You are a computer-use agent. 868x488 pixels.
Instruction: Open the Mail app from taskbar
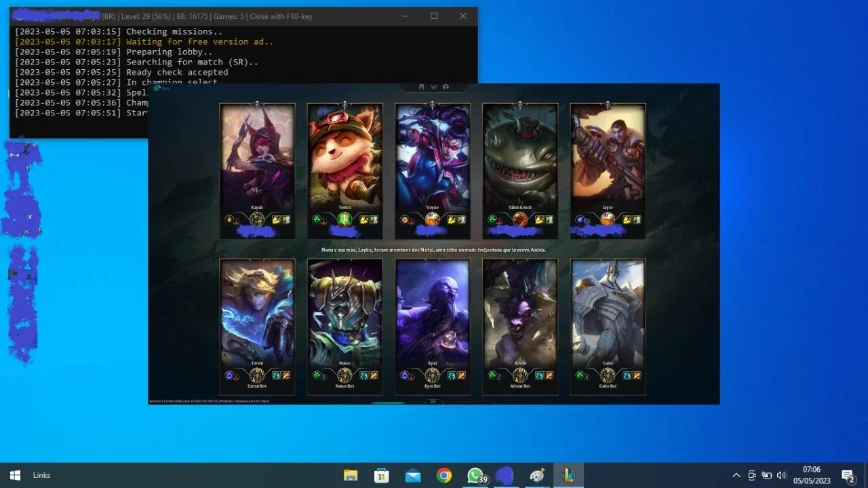413,475
